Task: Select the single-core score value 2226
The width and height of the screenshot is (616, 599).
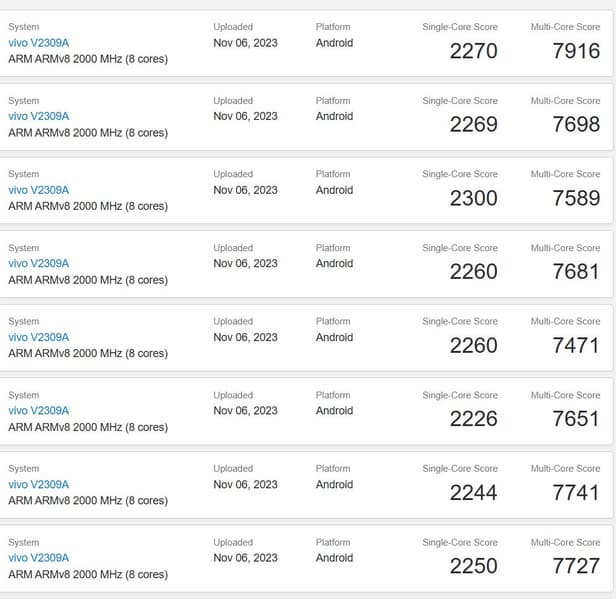Action: tap(473, 419)
